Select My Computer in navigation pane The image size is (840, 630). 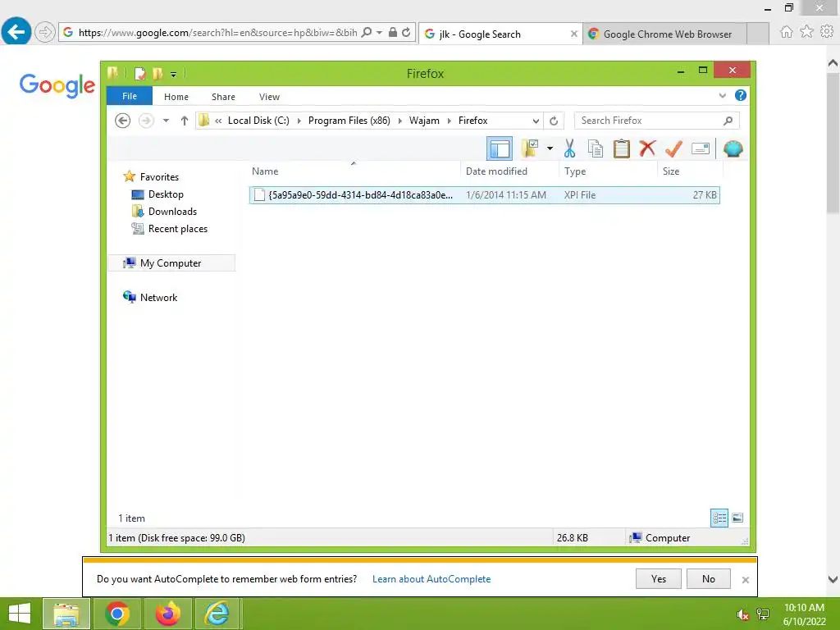171,263
